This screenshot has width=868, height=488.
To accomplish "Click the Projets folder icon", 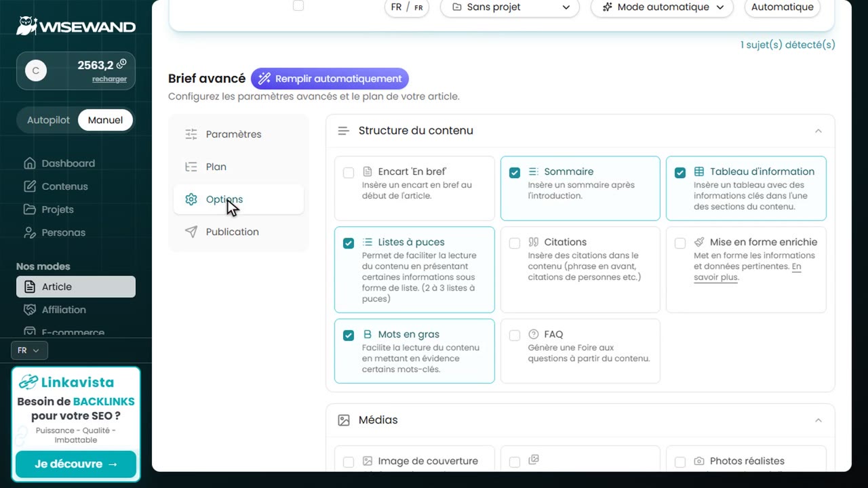I will [29, 209].
